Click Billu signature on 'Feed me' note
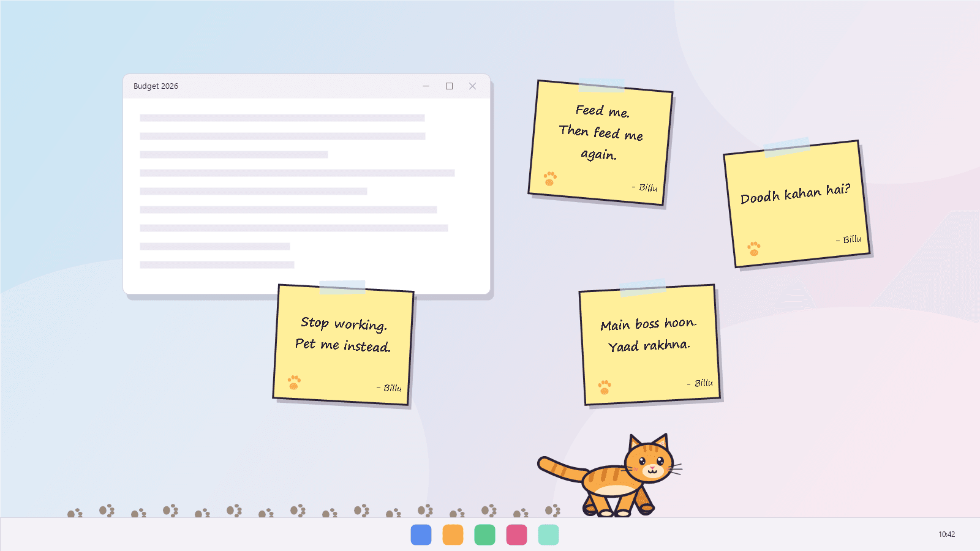 pos(644,187)
